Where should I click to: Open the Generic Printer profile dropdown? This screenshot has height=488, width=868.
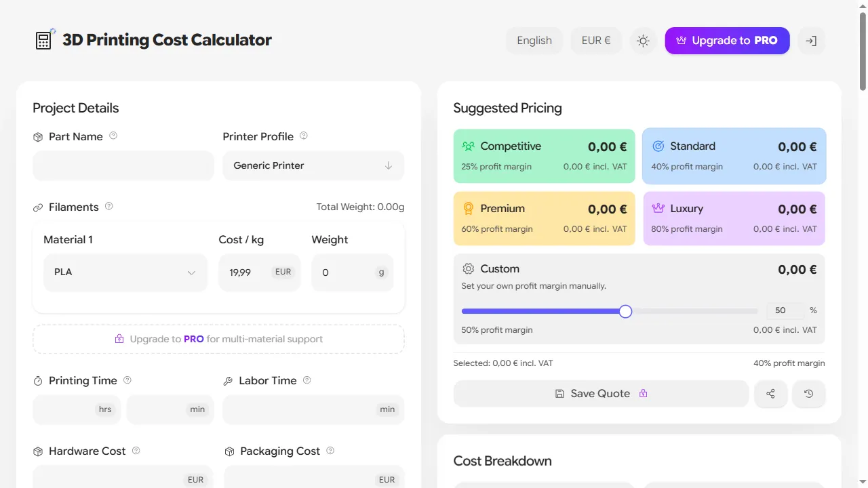coord(313,165)
